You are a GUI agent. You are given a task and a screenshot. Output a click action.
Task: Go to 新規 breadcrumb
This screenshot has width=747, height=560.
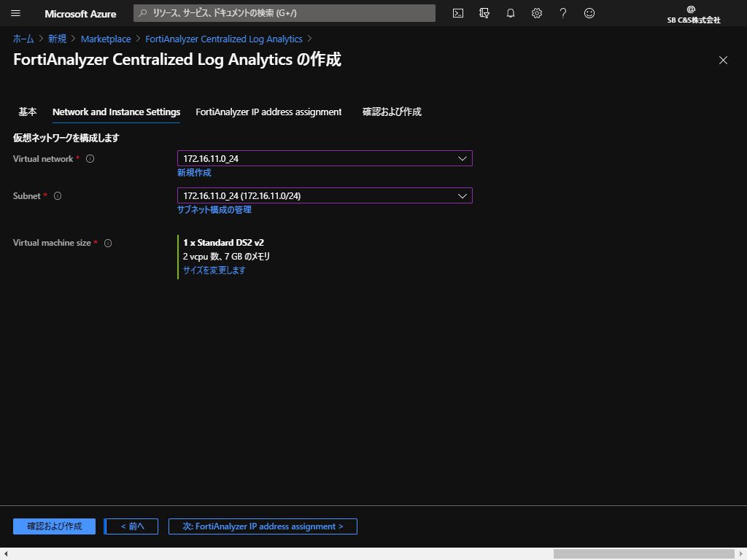point(57,39)
